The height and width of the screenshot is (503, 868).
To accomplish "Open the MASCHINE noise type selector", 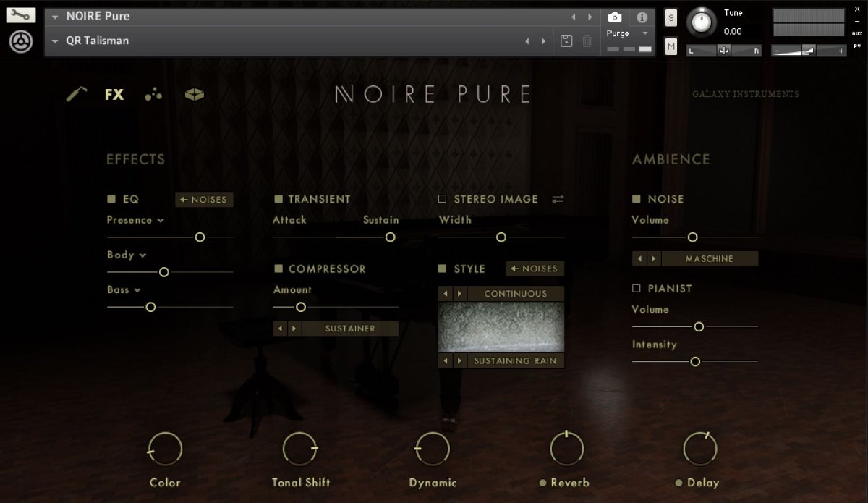I will tap(710, 258).
